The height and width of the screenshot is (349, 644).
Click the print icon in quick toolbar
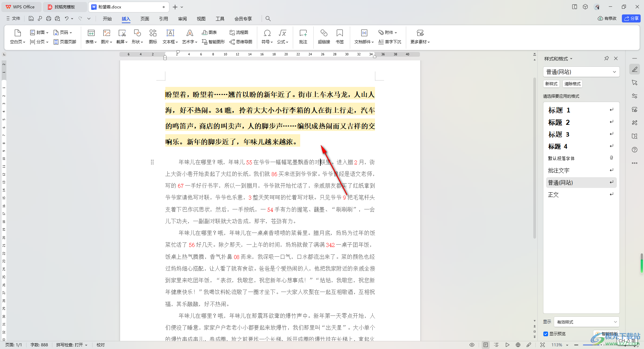coord(49,19)
